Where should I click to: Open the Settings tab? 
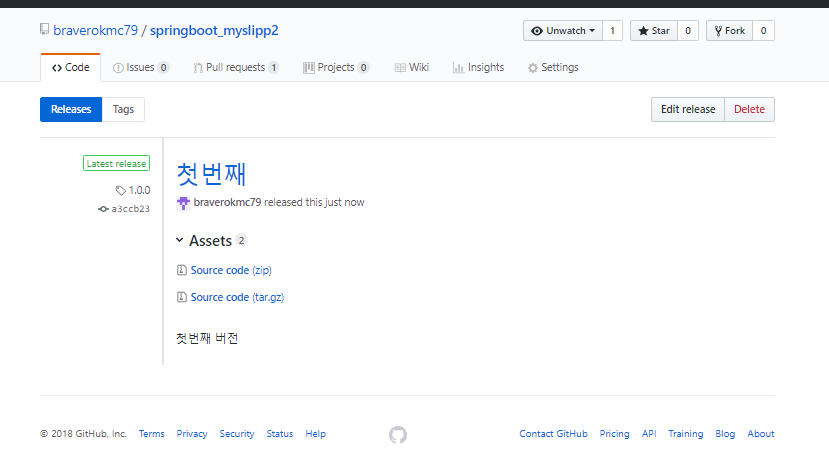[553, 68]
